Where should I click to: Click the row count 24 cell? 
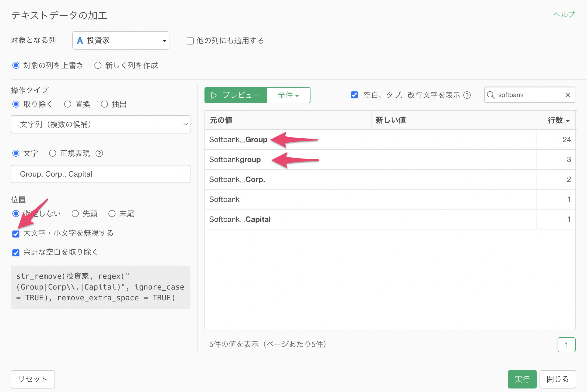[x=556, y=140]
